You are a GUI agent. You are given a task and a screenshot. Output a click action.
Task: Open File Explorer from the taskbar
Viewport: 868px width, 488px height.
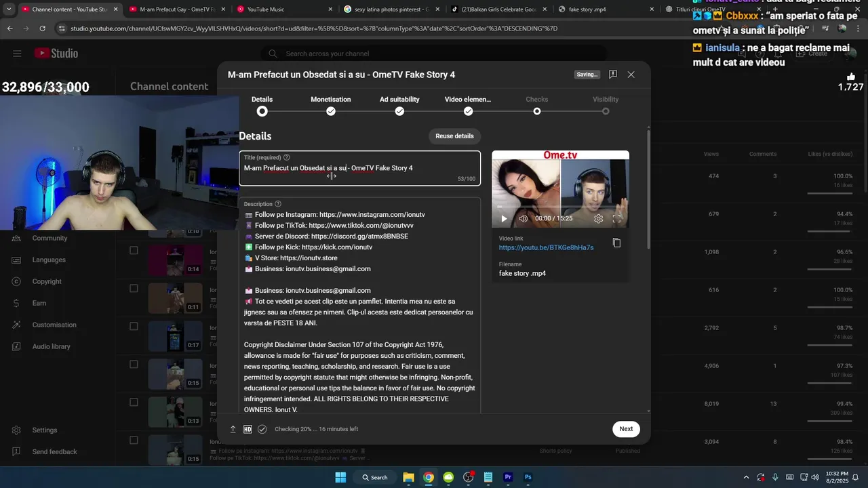click(x=408, y=477)
